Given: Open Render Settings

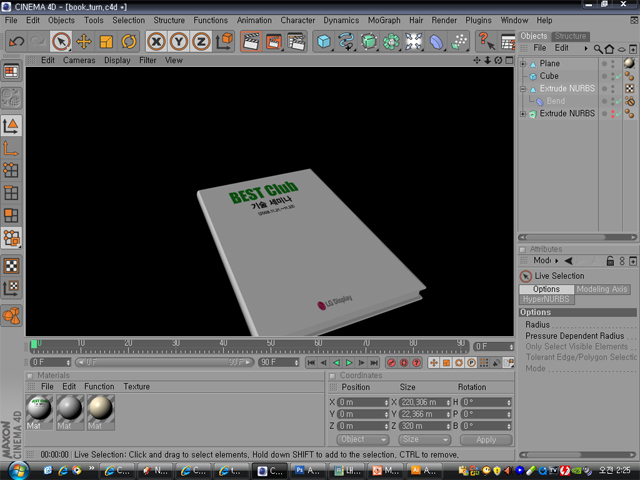Looking at the screenshot, I should point(297,42).
